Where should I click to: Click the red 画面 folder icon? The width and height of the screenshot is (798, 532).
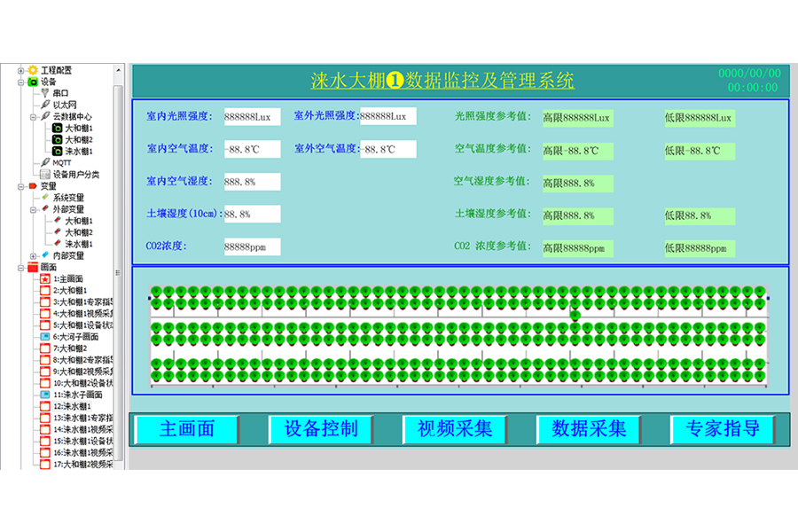coord(33,267)
